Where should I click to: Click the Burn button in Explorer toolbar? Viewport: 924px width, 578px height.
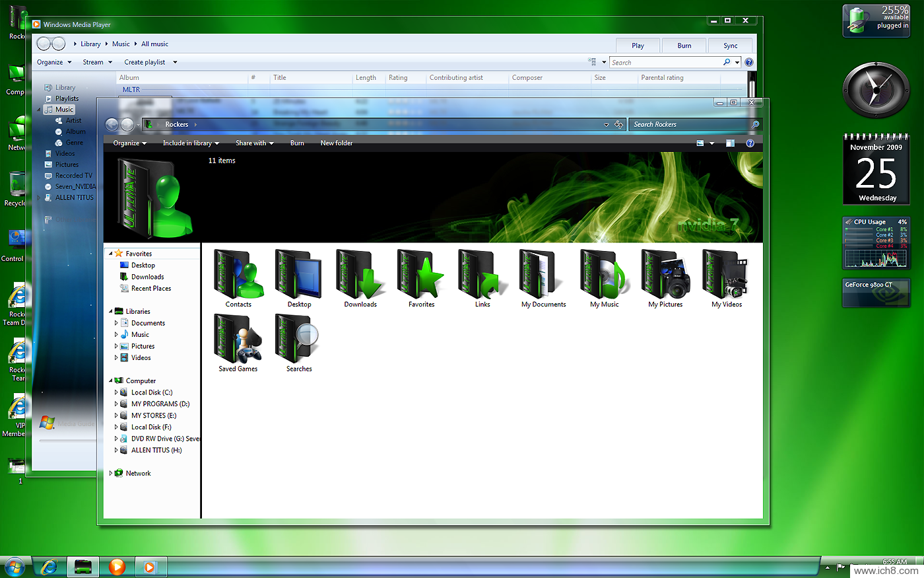pyautogui.click(x=297, y=143)
